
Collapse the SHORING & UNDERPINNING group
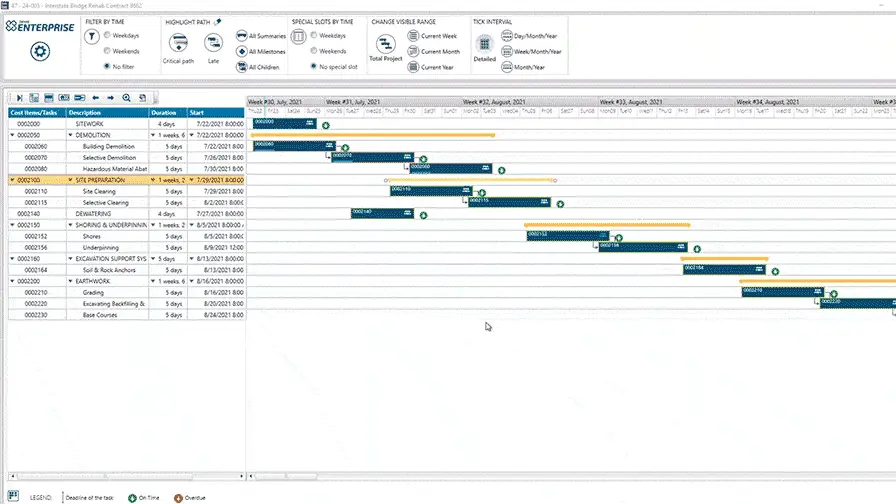70,225
